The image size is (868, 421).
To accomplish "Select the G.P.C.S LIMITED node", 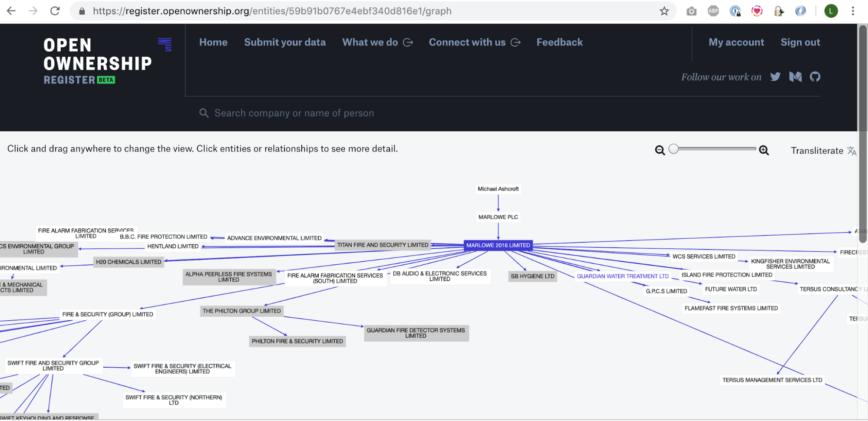I will [666, 291].
